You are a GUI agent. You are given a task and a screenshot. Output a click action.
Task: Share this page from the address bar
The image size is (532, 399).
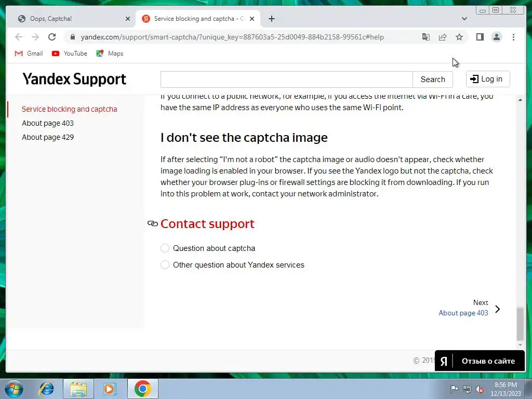443,37
